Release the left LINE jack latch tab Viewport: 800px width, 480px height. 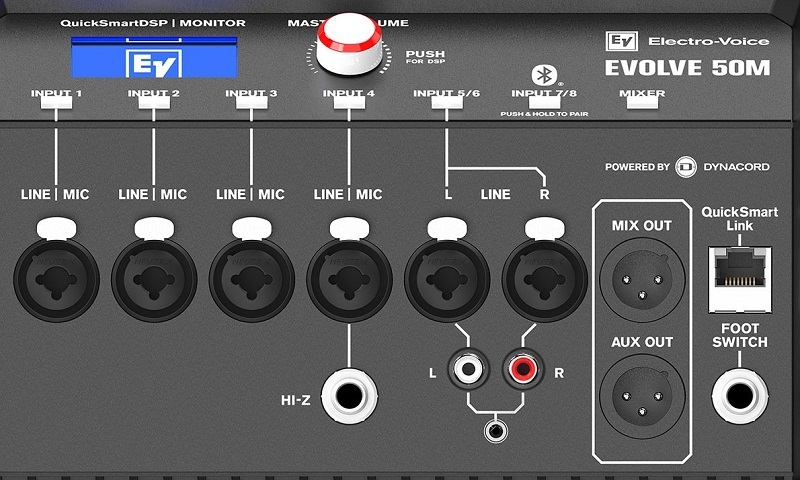pyautogui.click(x=447, y=228)
